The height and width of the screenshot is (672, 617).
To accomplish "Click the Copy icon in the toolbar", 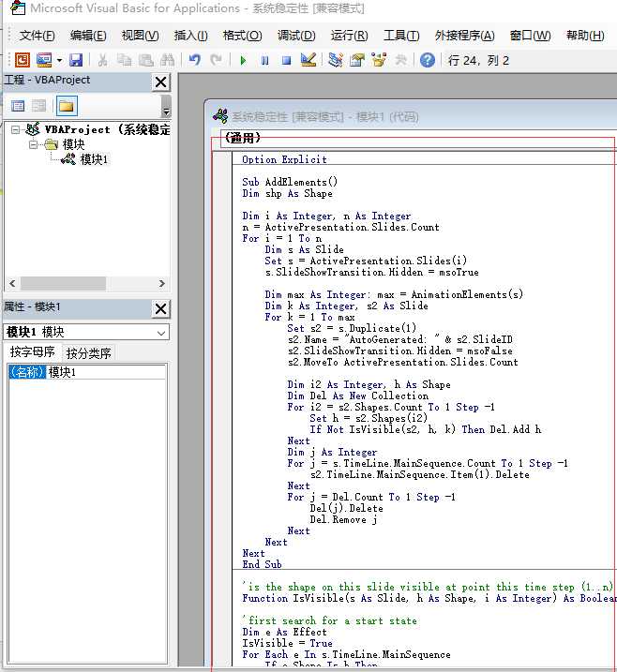I will [124, 60].
